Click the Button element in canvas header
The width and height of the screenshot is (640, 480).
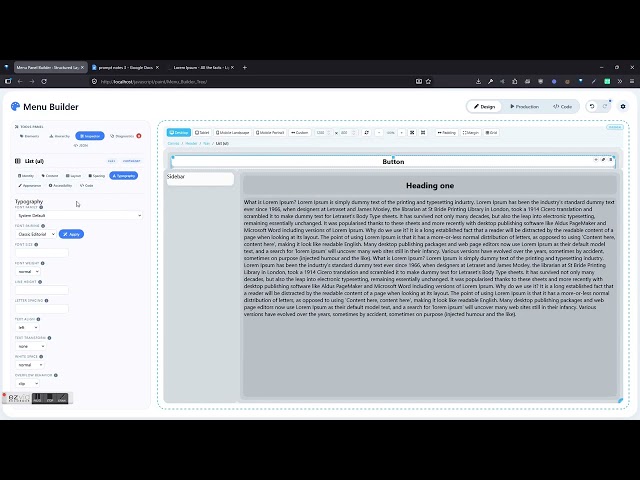pyautogui.click(x=393, y=162)
